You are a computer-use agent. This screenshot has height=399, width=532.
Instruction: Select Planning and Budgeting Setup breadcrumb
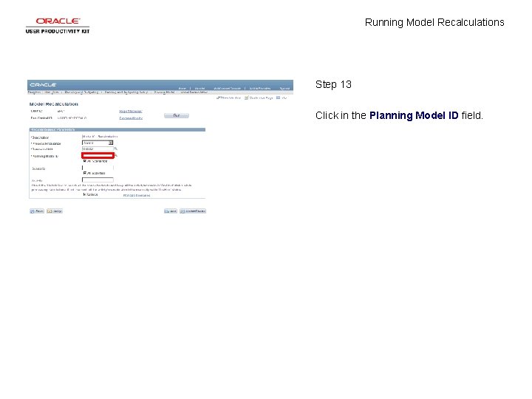[x=126, y=92]
